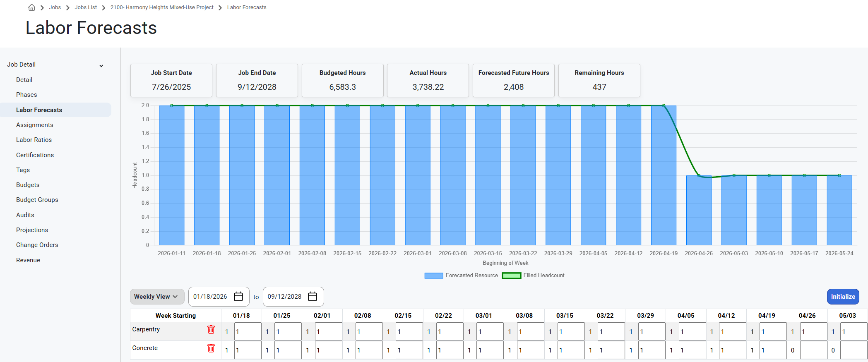This screenshot has width=868, height=362.
Task: Open Labor Ratios in the sidebar
Action: coord(34,140)
